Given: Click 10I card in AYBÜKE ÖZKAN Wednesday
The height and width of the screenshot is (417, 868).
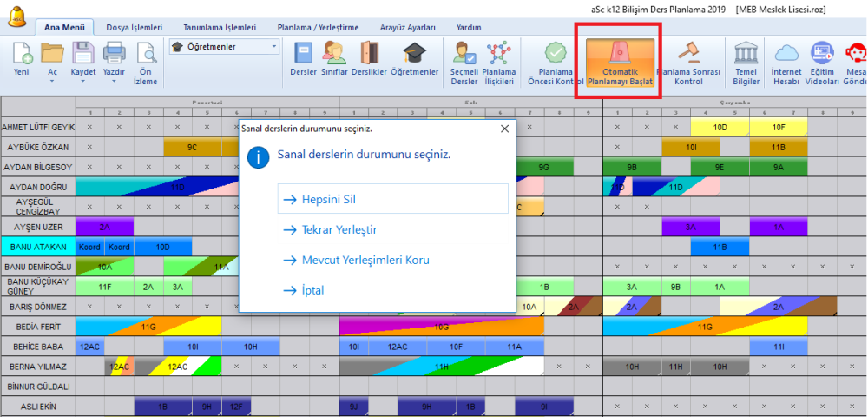Looking at the screenshot, I should 690,147.
